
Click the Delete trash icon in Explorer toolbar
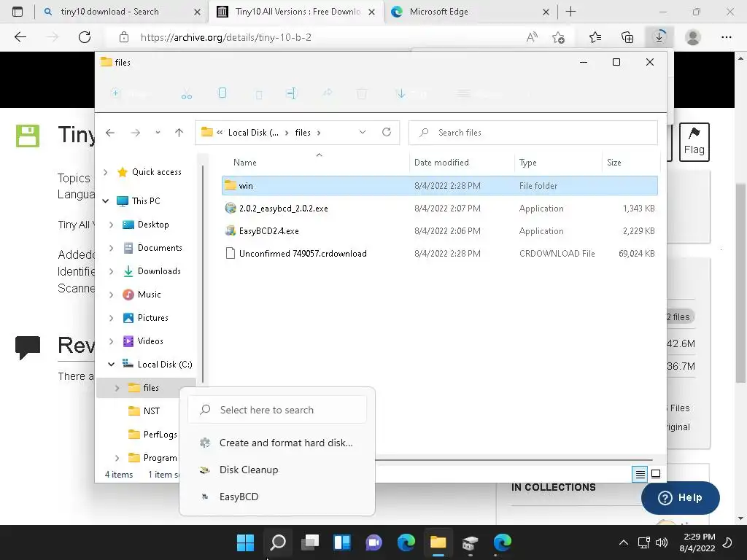coord(362,93)
